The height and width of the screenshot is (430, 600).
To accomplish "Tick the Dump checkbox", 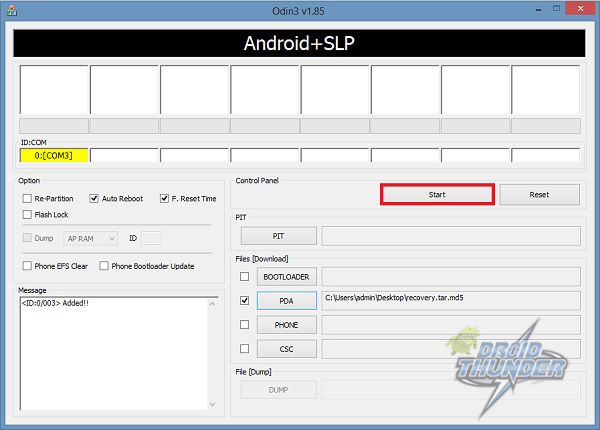I will pos(27,238).
